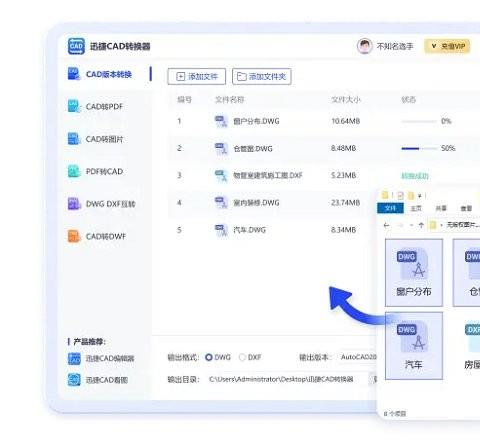Click the 10.64MB file size cell
Image resolution: width=480 pixels, height=444 pixels.
(346, 121)
